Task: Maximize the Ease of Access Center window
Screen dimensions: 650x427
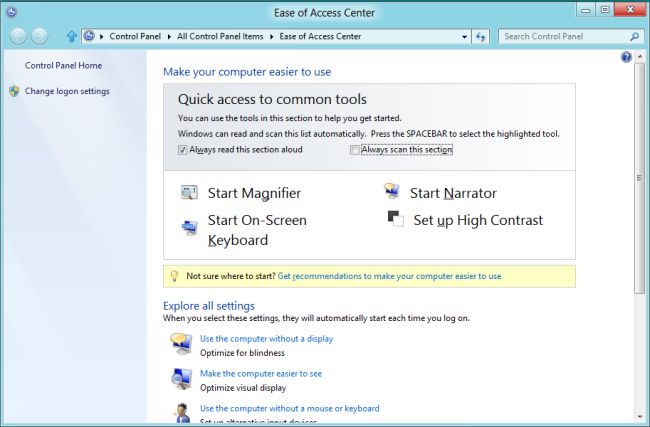Action: click(x=605, y=10)
